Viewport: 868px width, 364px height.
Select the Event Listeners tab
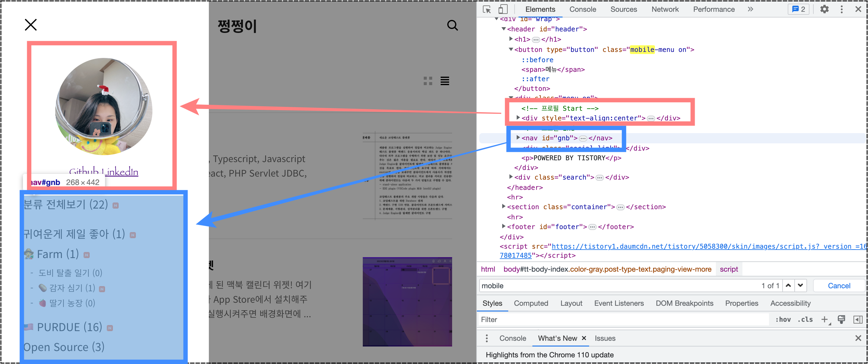pyautogui.click(x=619, y=303)
